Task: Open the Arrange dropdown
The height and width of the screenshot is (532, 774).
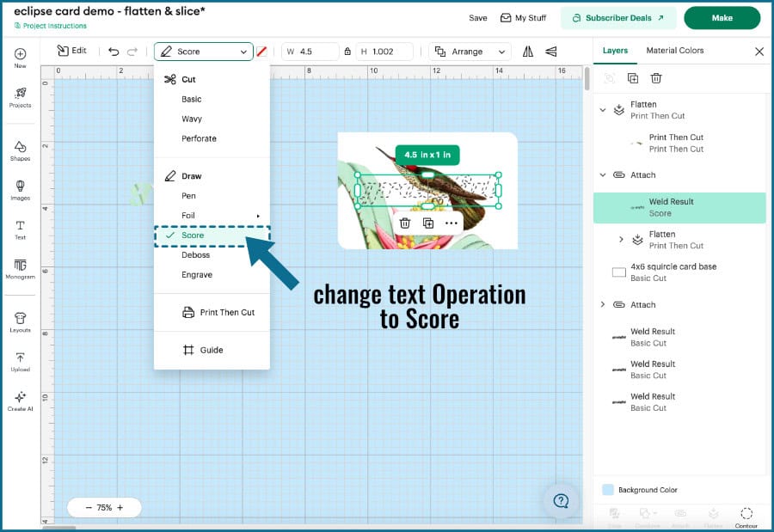Action: click(x=470, y=52)
